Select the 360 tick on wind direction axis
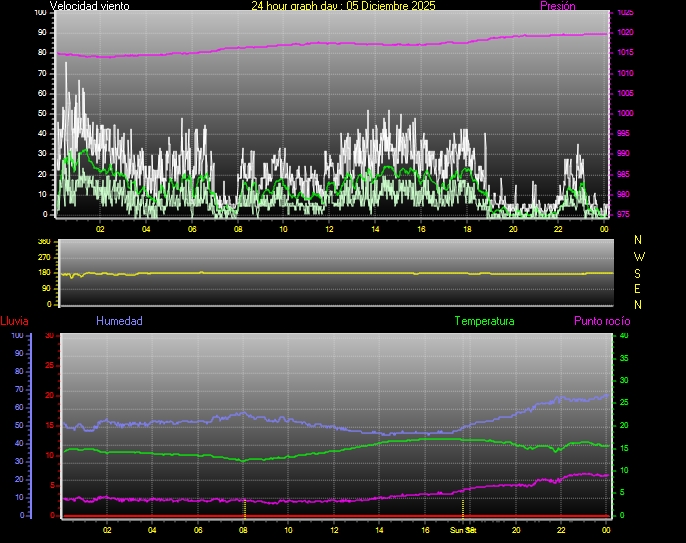 coord(43,242)
